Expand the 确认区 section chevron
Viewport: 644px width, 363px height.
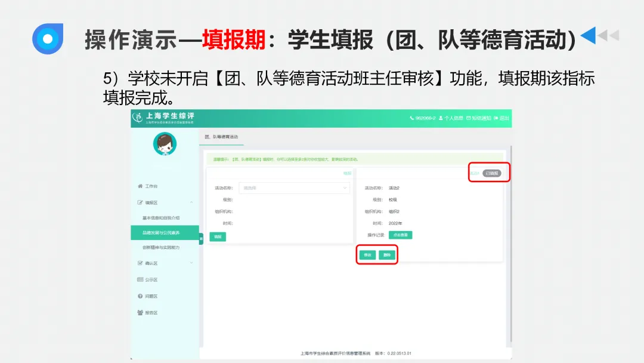(191, 262)
